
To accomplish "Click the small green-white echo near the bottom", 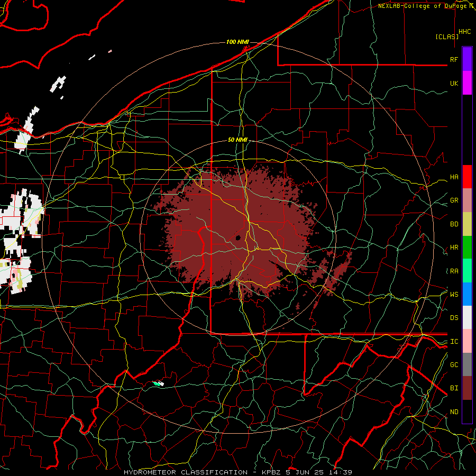I will (x=158, y=383).
